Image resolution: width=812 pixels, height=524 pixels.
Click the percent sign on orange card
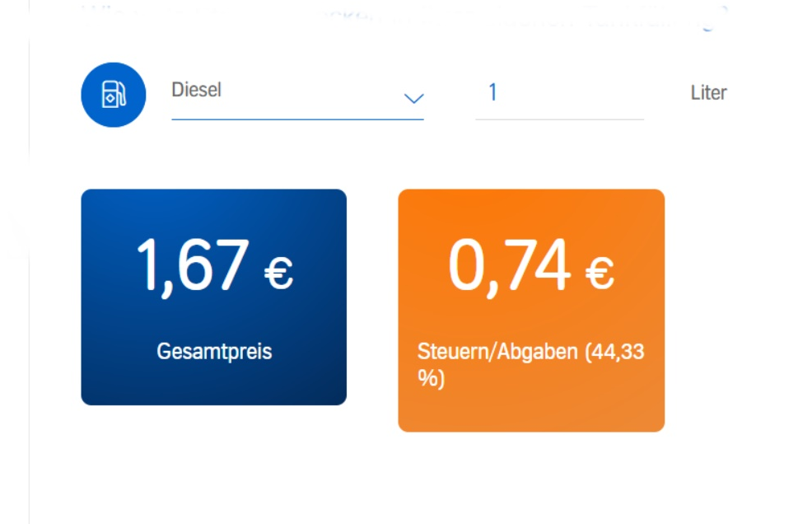pyautogui.click(x=428, y=378)
